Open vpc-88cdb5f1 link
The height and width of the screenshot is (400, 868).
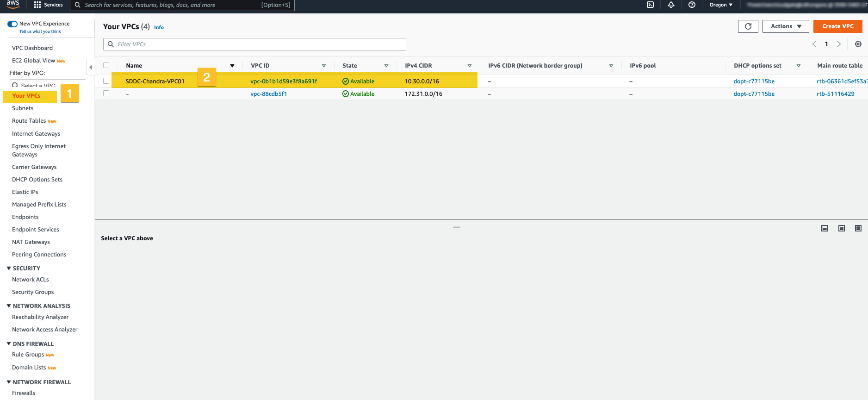point(269,94)
